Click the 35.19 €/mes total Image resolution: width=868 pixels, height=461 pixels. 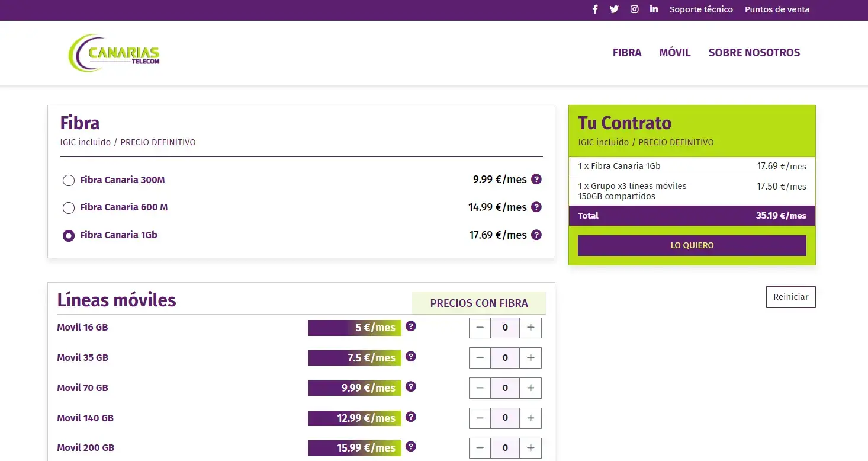click(781, 216)
